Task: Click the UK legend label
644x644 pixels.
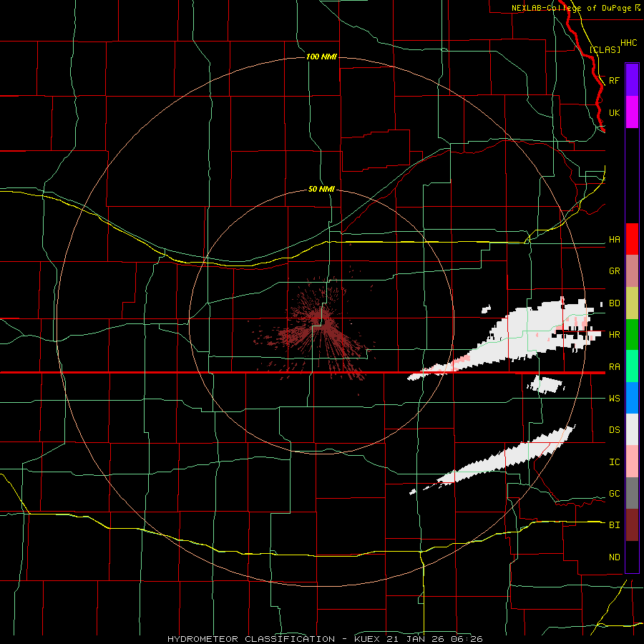Action: [x=615, y=113]
